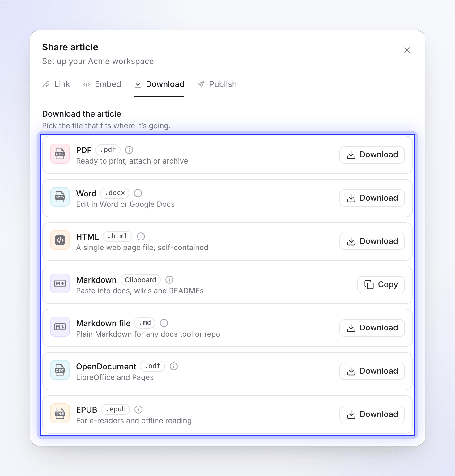Show info for Markdown clipboard option
455x476 pixels.
[169, 280]
